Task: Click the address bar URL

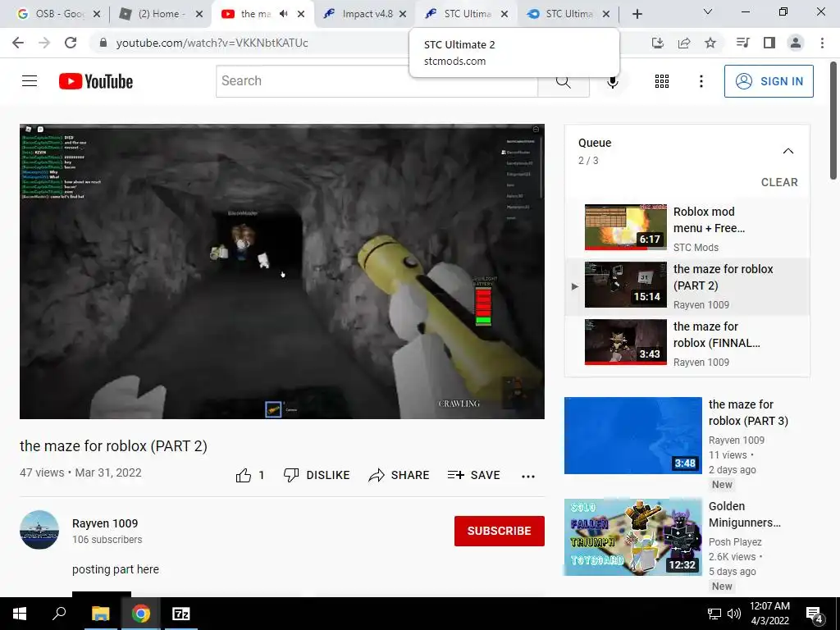Action: pos(212,43)
